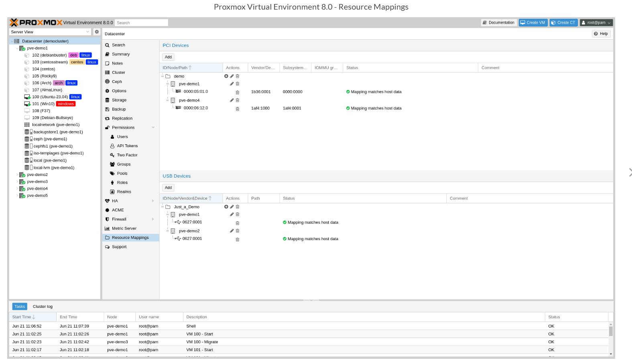Click Create VM button
Screen dimensions: 632x364
tap(533, 22)
